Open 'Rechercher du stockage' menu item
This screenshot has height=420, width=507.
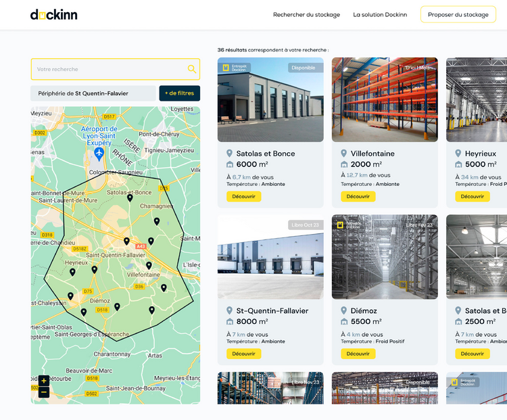(x=306, y=15)
